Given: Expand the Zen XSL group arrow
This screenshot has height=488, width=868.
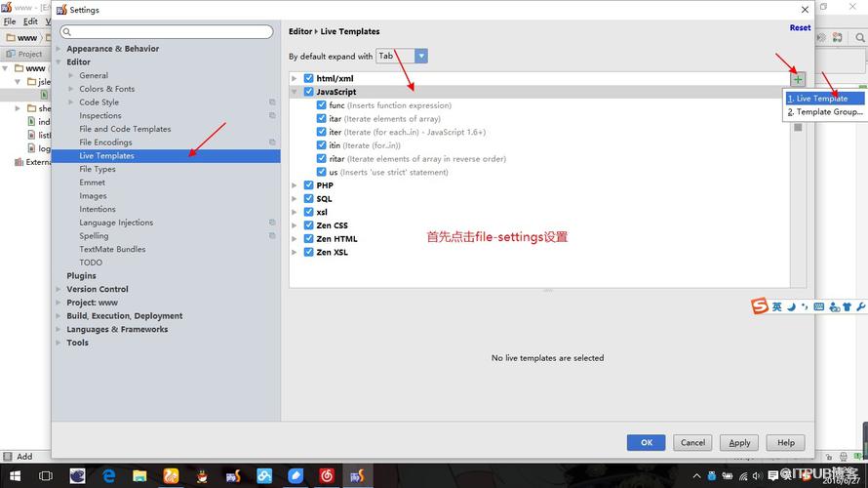Looking at the screenshot, I should [x=295, y=252].
